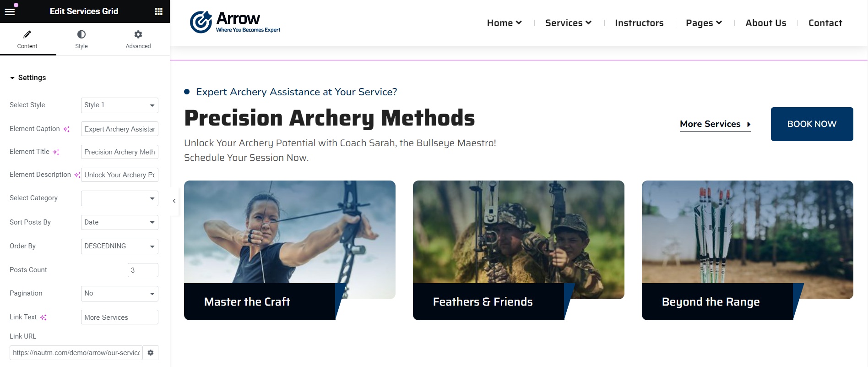Collapse the Settings section
The height and width of the screenshot is (367, 868).
click(x=28, y=78)
